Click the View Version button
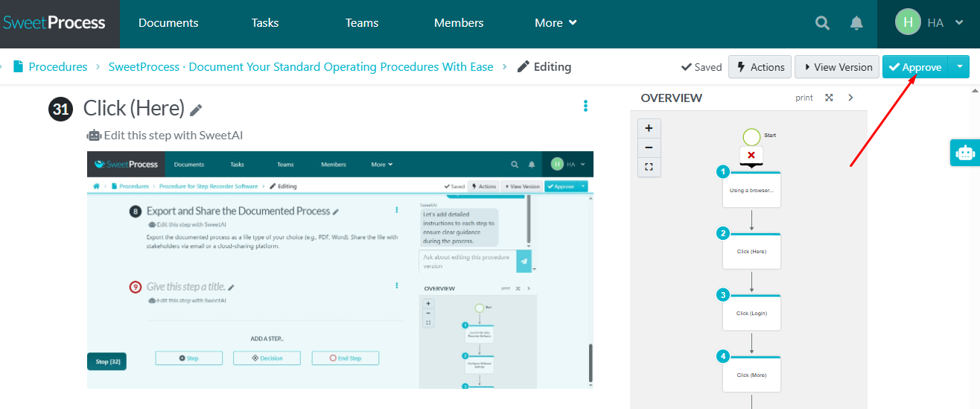The image size is (980, 409). (x=837, y=66)
